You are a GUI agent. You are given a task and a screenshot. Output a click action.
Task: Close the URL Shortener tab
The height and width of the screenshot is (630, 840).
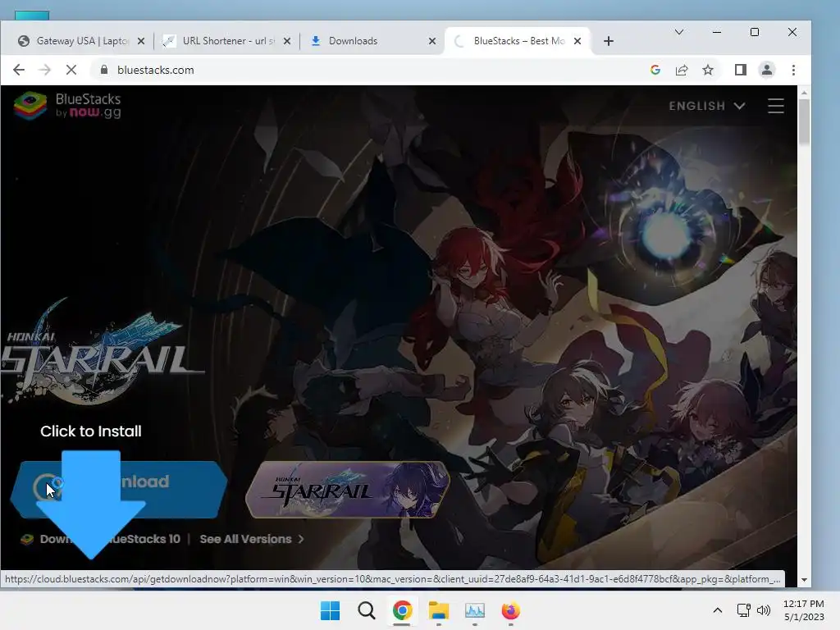[x=287, y=41]
